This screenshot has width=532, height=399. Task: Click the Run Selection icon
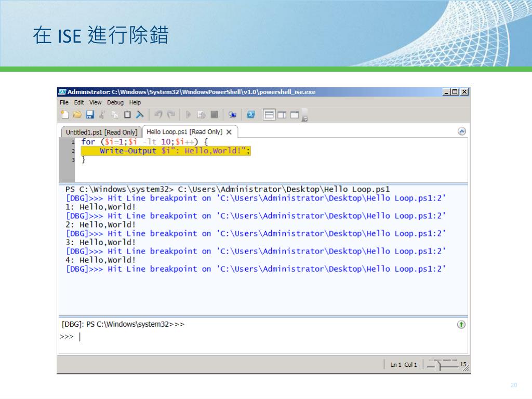(201, 115)
